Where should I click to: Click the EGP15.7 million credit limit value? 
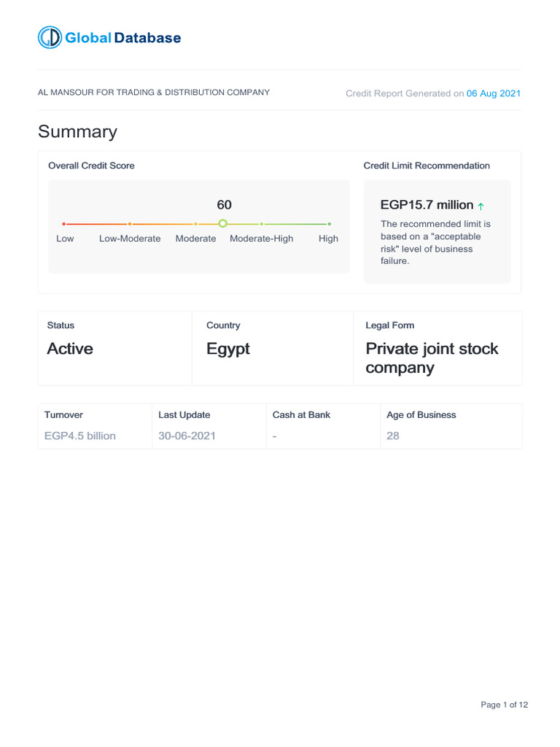(427, 205)
